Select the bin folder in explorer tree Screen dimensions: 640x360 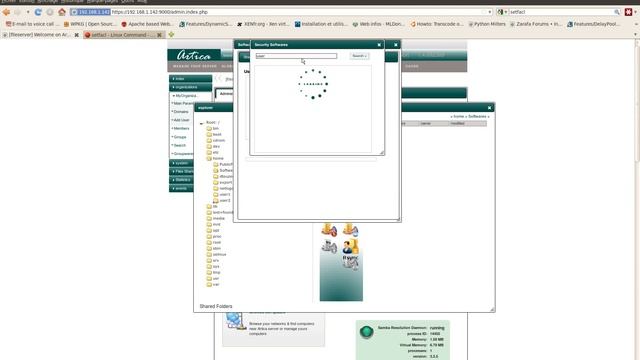pos(213,129)
